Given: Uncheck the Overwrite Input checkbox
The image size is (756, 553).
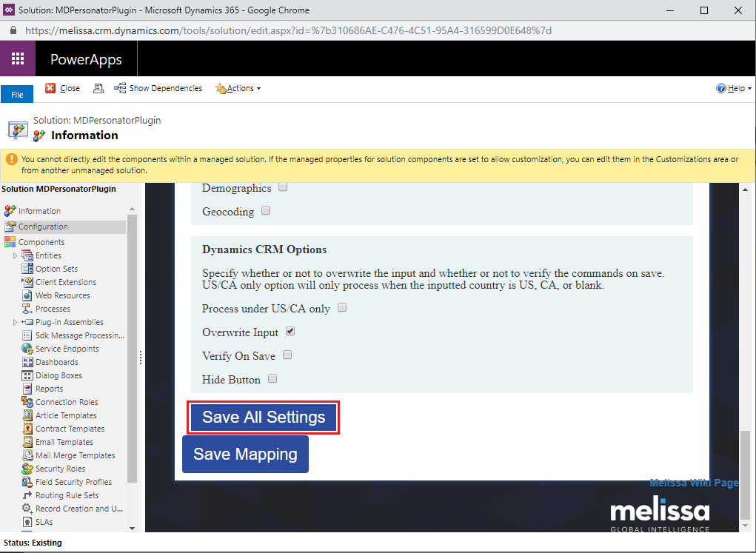Looking at the screenshot, I should 290,332.
